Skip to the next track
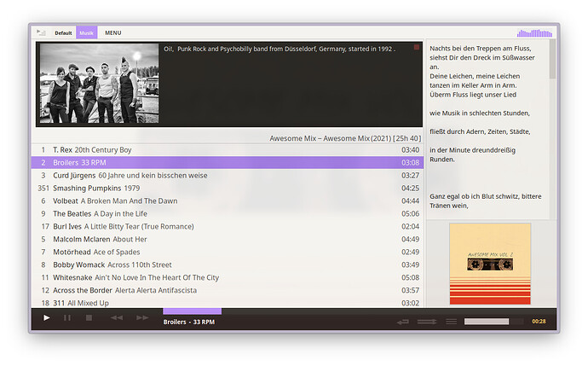588x366 pixels. click(142, 318)
